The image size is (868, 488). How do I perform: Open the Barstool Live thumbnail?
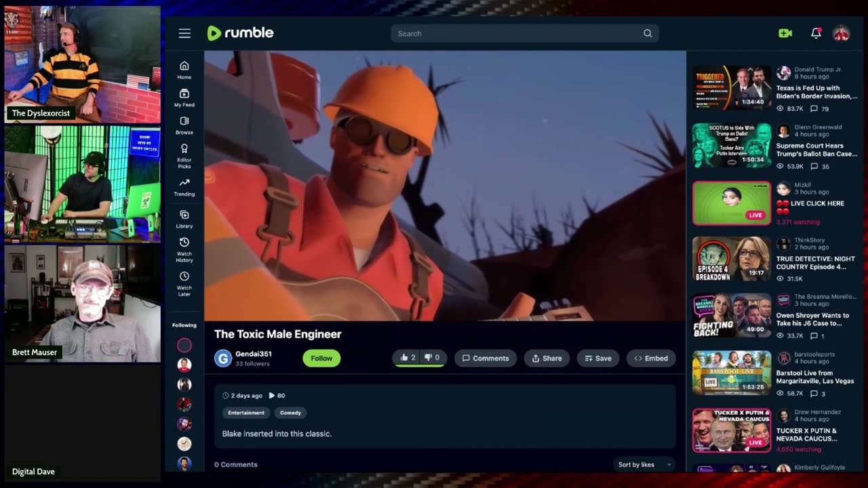(732, 373)
